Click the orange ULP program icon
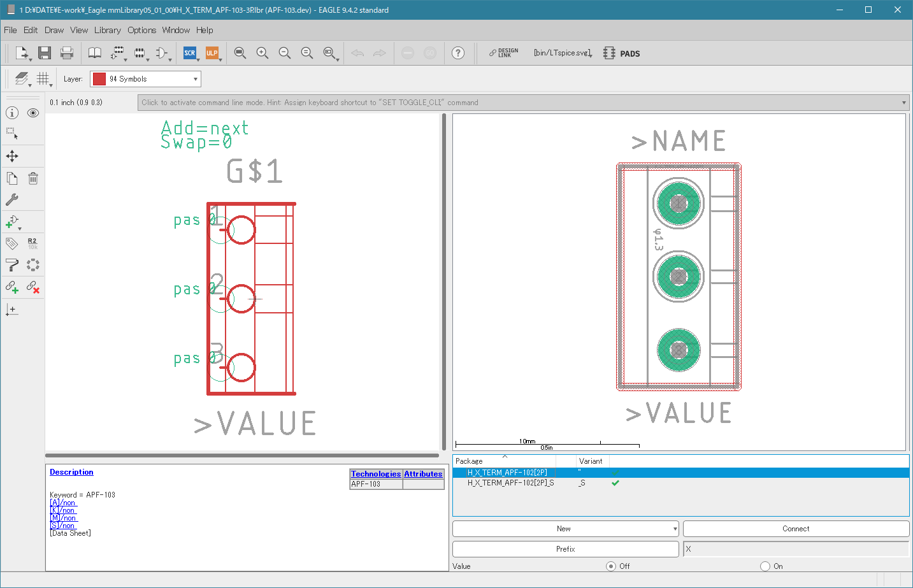The height and width of the screenshot is (588, 913). (212, 53)
